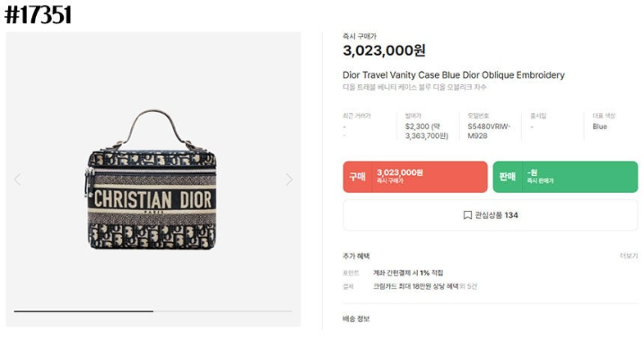Click the bookmark icon for 관심상품

(x=467, y=215)
